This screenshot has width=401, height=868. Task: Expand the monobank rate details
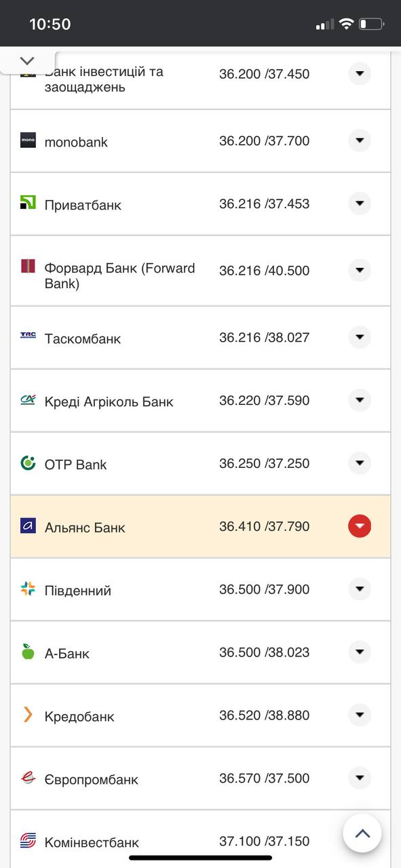click(x=359, y=140)
